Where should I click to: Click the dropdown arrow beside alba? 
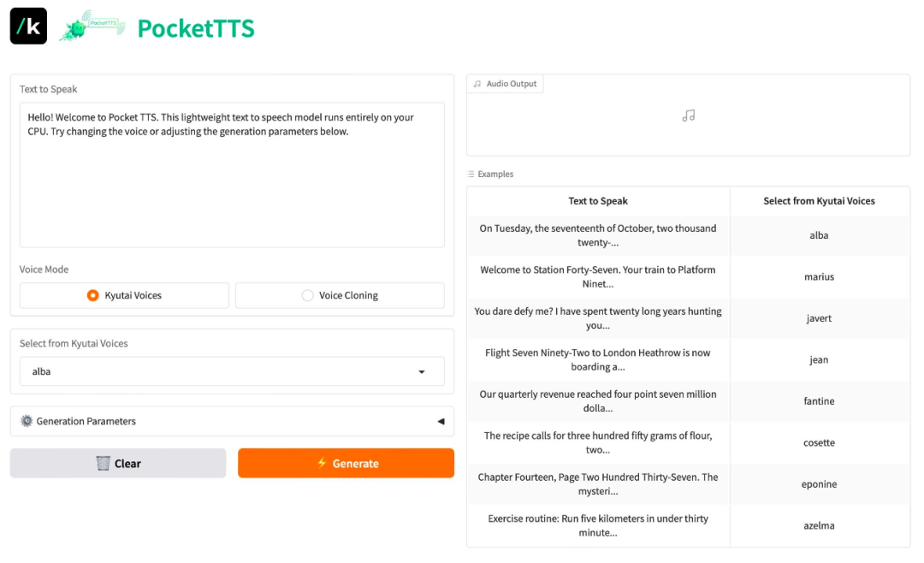422,372
